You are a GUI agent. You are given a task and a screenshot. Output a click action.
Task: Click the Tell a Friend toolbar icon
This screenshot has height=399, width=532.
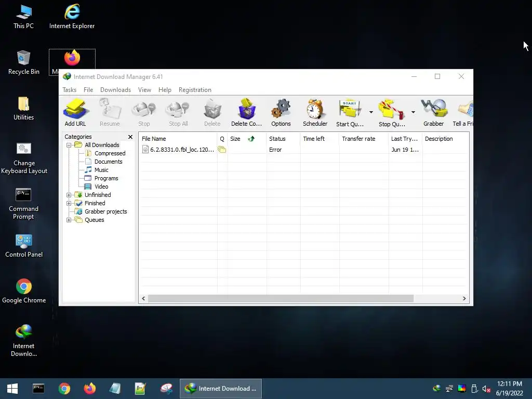pos(463,113)
